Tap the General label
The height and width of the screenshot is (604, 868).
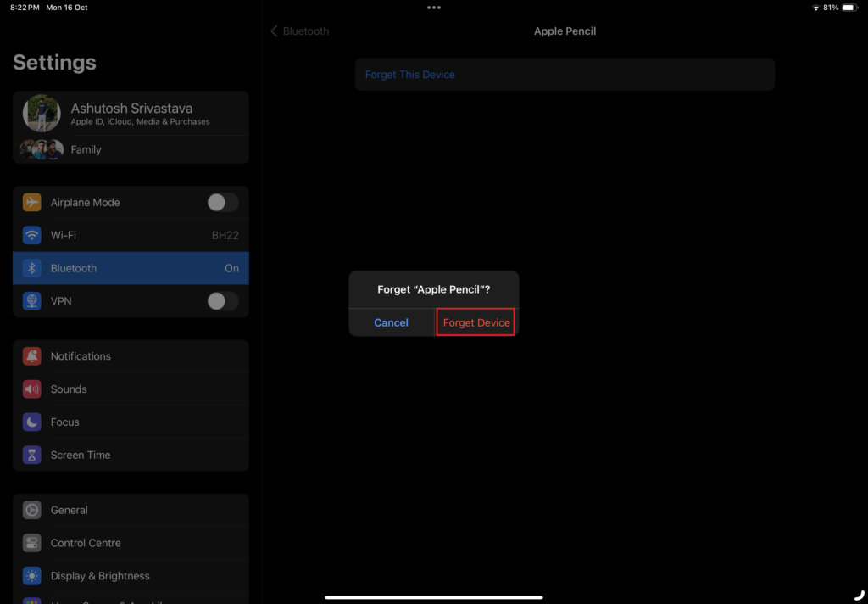click(70, 510)
